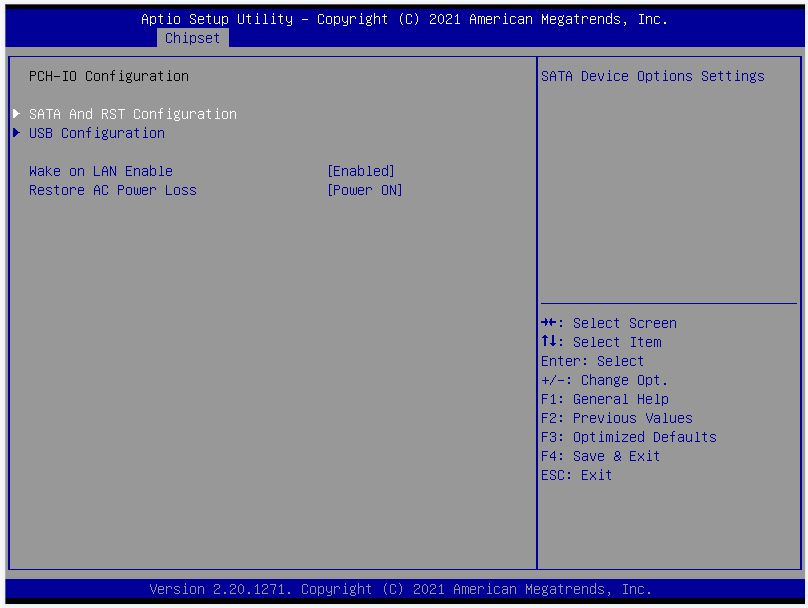Enter the USB Configuration submenu
This screenshot has width=808, height=608.
coord(97,133)
